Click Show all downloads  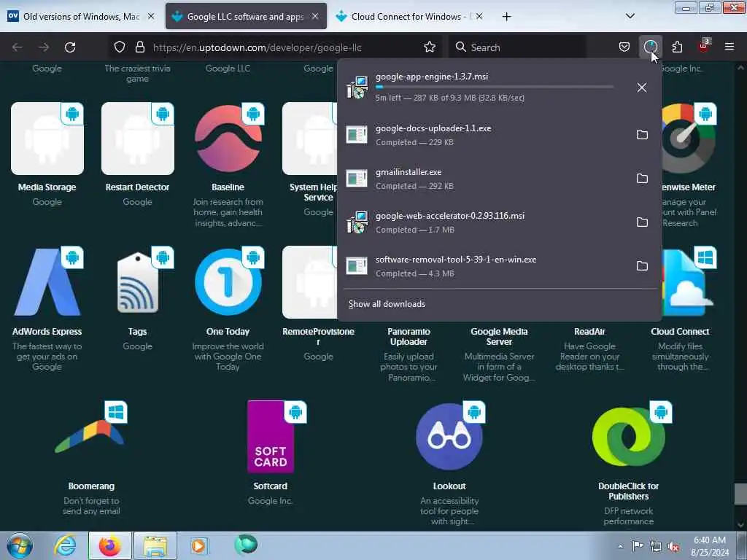(x=387, y=304)
